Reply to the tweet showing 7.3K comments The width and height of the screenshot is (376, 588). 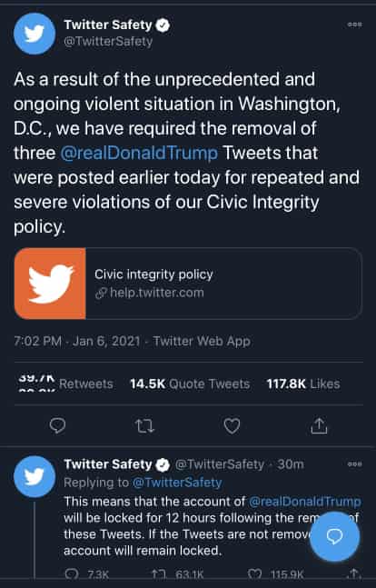pyautogui.click(x=86, y=574)
